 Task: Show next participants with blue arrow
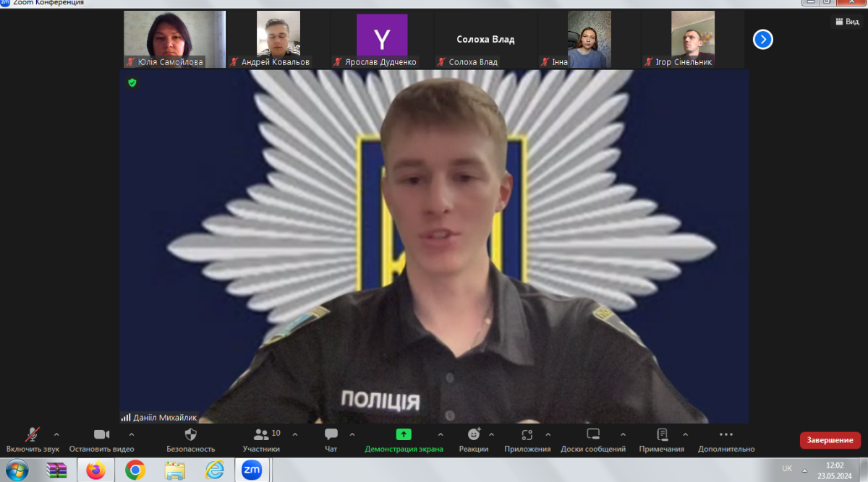coord(762,39)
